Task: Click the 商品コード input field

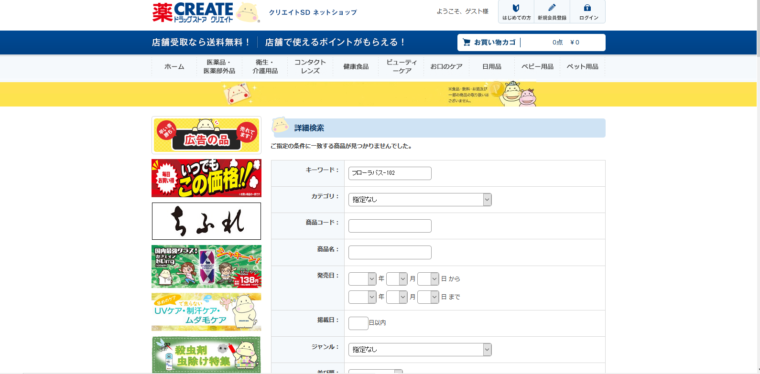Action: coord(390,226)
